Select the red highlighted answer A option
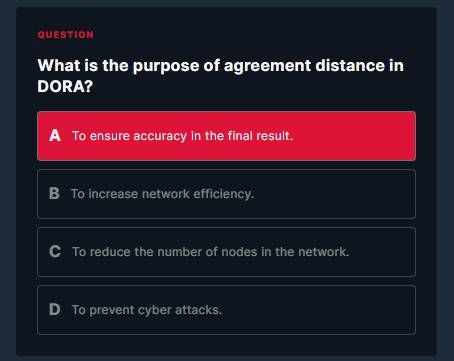 tap(226, 136)
